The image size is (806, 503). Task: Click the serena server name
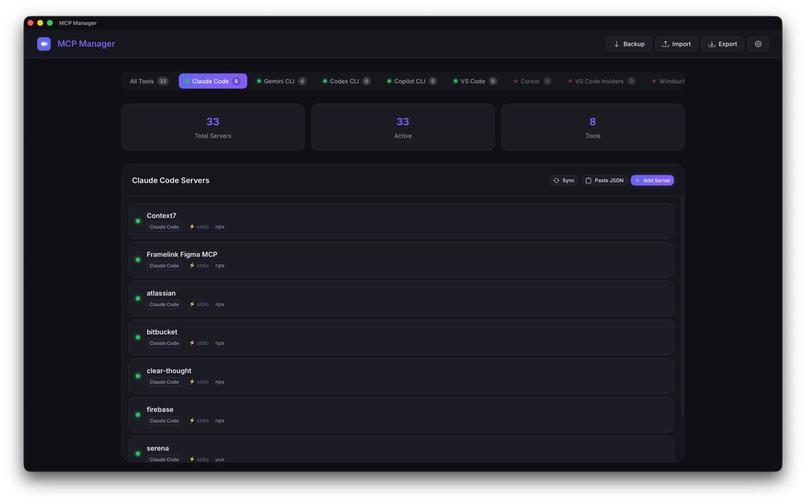158,449
